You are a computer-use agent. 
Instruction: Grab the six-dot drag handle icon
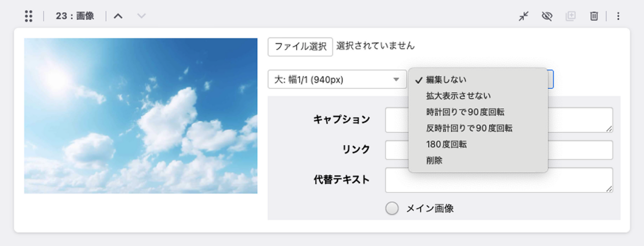pyautogui.click(x=29, y=16)
